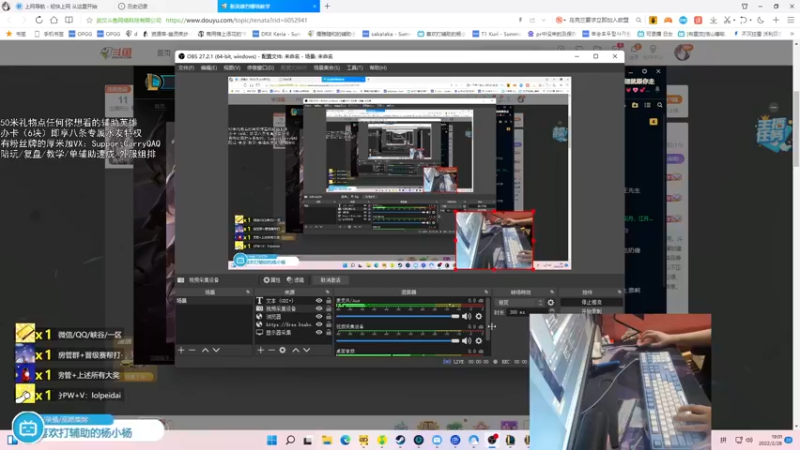The height and width of the screenshot is (450, 800).
Task: Remove the selected scene with minus icon
Action: pyautogui.click(x=192, y=350)
